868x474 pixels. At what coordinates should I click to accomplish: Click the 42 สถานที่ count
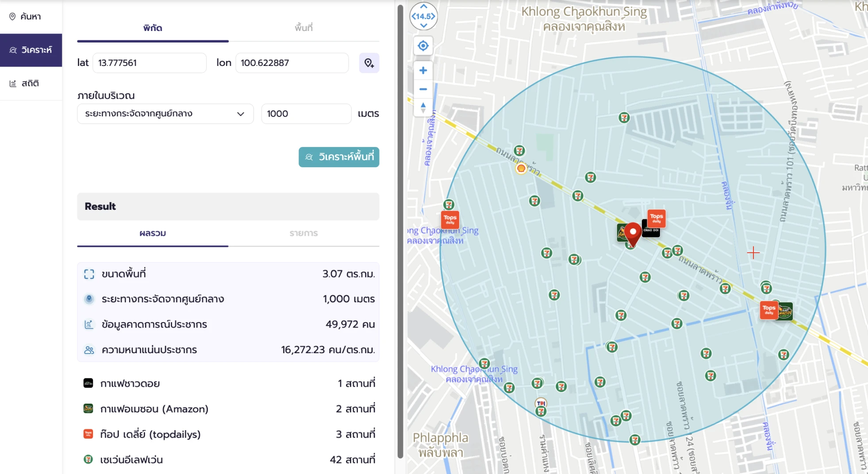tap(353, 460)
